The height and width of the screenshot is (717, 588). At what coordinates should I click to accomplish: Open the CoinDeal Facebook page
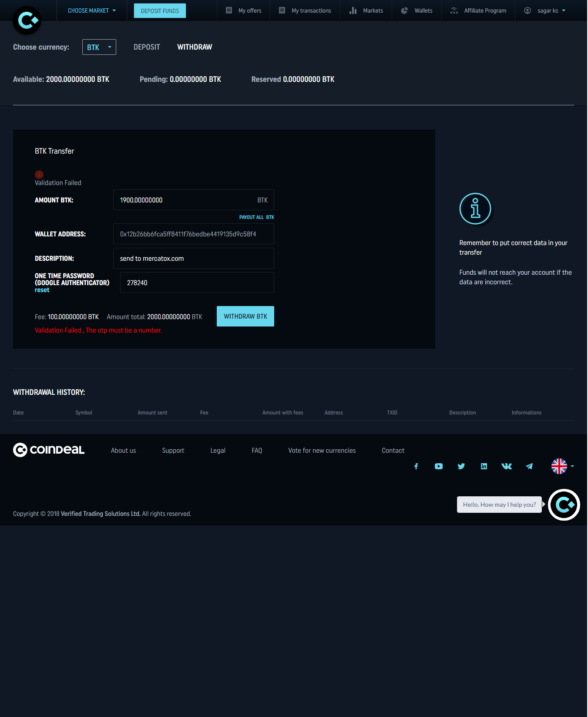[x=416, y=466]
